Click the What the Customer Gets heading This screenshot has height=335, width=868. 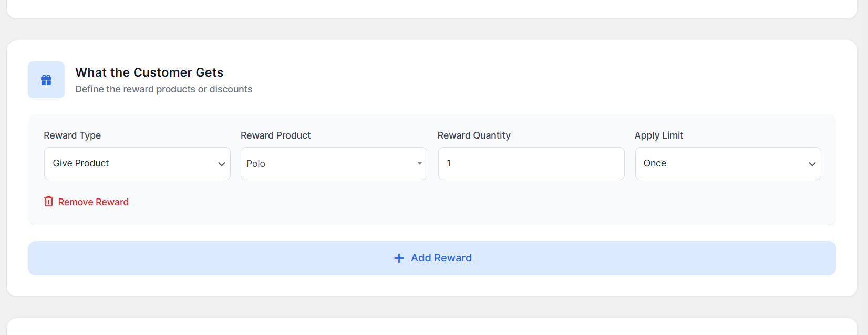149,72
